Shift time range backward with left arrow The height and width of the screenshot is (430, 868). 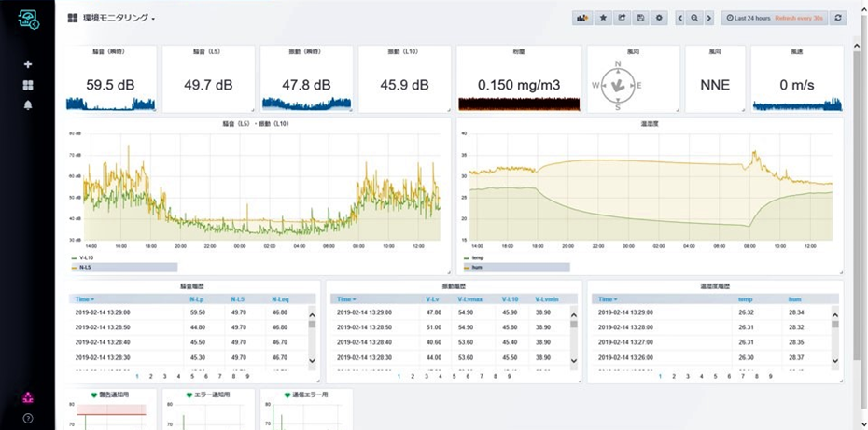pos(679,18)
